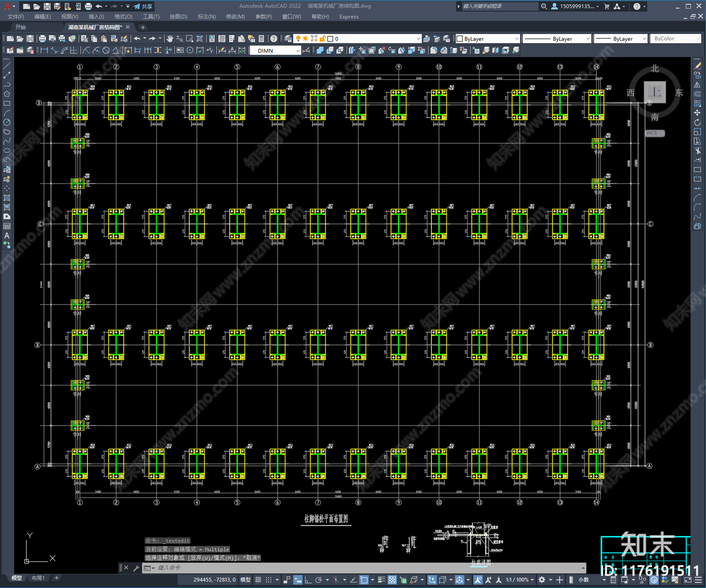706x588 pixels.
Task: Open the annotation scale 1:1 / 100% dropdown
Action: click(519, 580)
